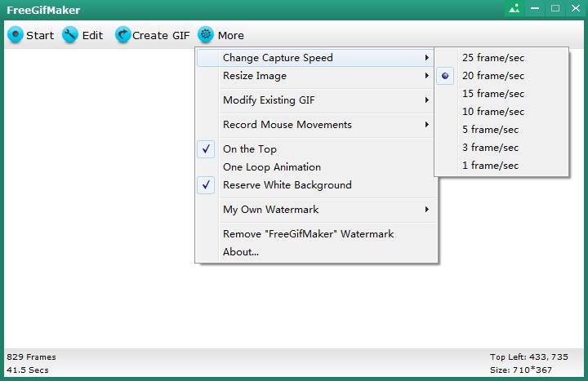Enable One Loop Animation option
Image resolution: width=588 pixels, height=381 pixels.
[x=315, y=167]
